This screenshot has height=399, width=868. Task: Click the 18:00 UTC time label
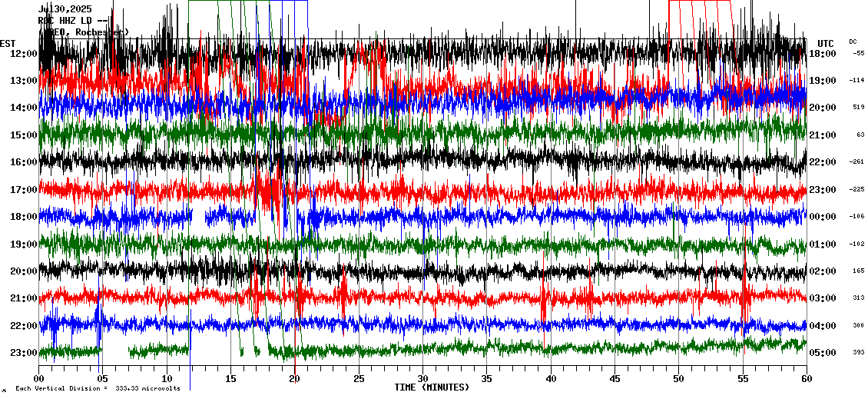pos(823,54)
